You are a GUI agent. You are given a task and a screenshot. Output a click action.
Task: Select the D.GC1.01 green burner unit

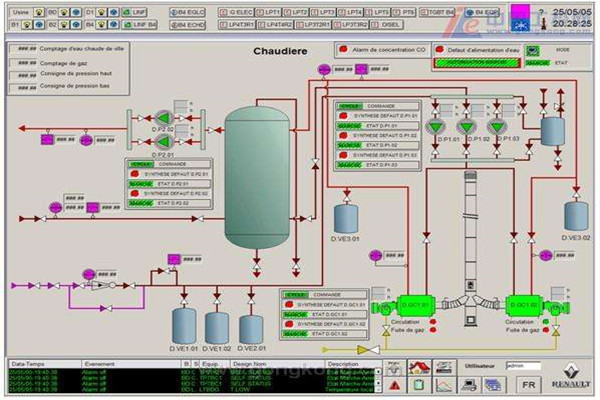[x=414, y=305]
